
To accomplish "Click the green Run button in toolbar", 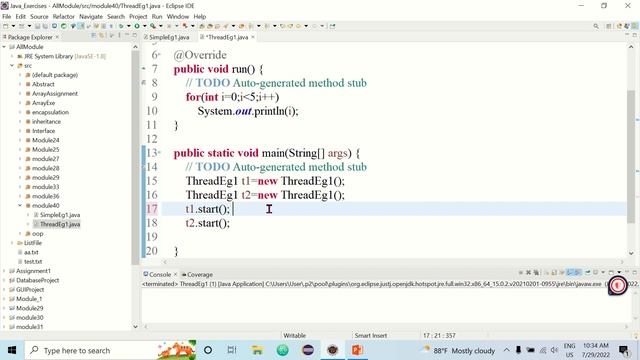I will point(137,26).
